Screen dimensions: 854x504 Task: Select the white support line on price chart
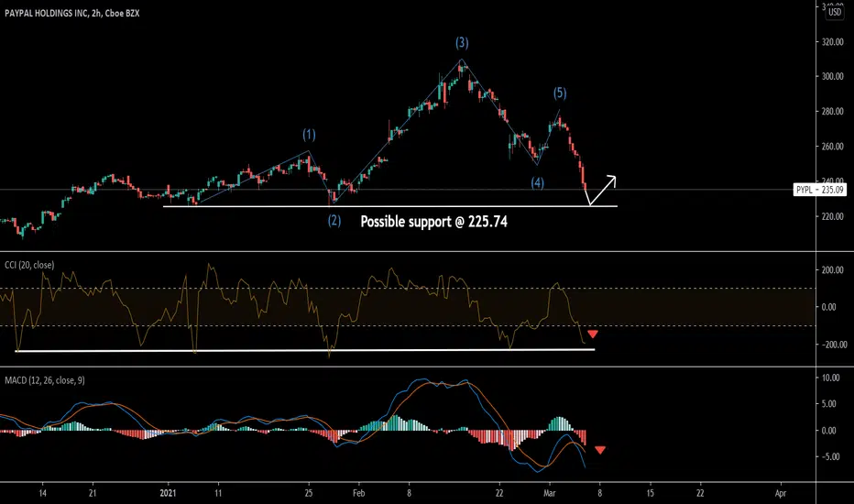click(390, 206)
